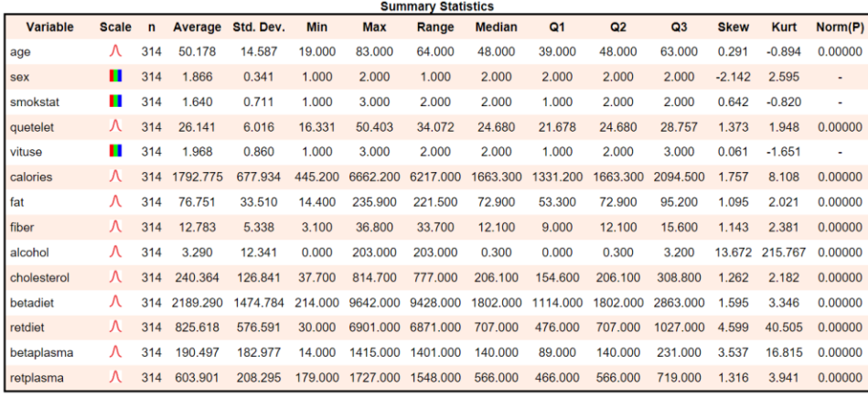
Task: Click the scale icon for quetelet row
Action: point(115,126)
